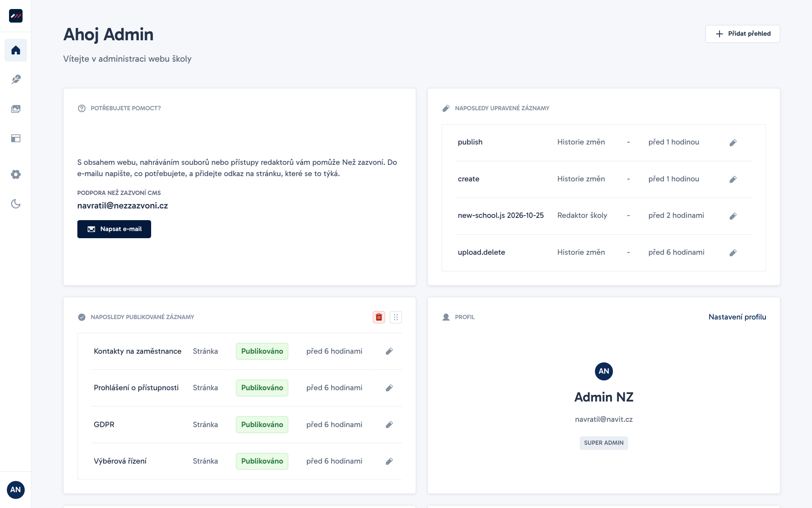The height and width of the screenshot is (508, 812).
Task: Open the Výběrová řízení record
Action: tap(247, 461)
